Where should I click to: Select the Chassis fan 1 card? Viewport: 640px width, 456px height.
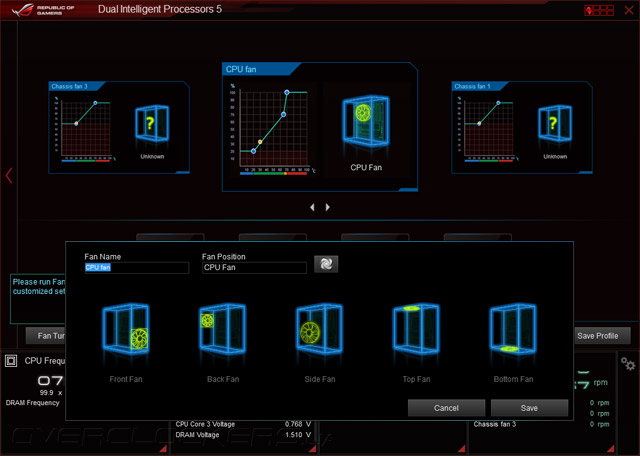click(522, 127)
